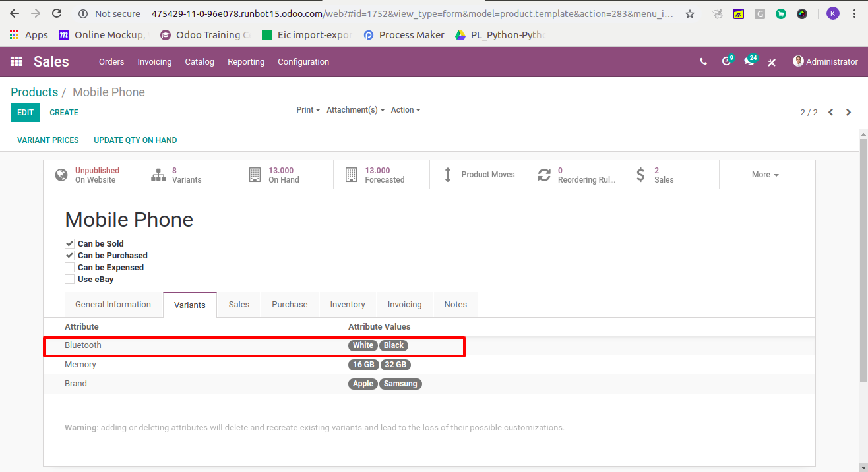Click the Chrome profile avatar K
Viewport: 868px width, 472px height.
click(x=833, y=13)
